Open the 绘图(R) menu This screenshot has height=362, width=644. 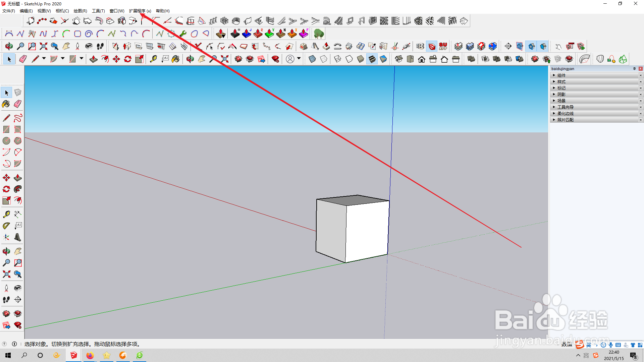tap(80, 11)
